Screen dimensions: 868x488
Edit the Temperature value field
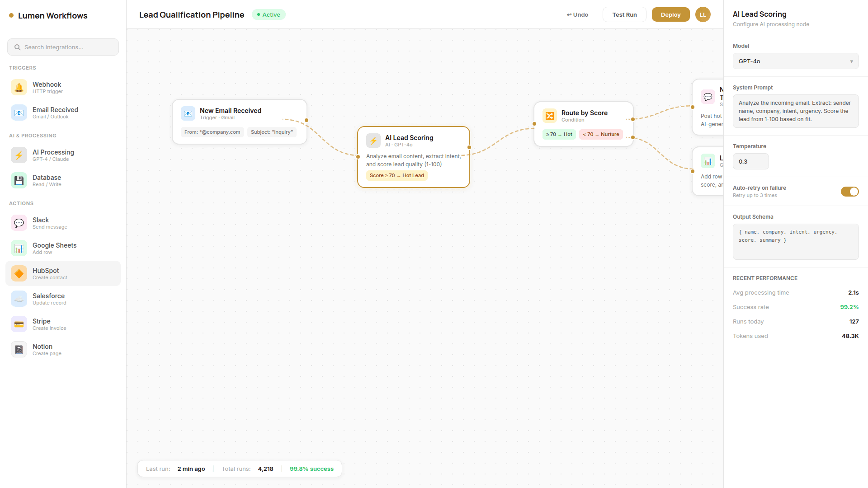(x=750, y=161)
